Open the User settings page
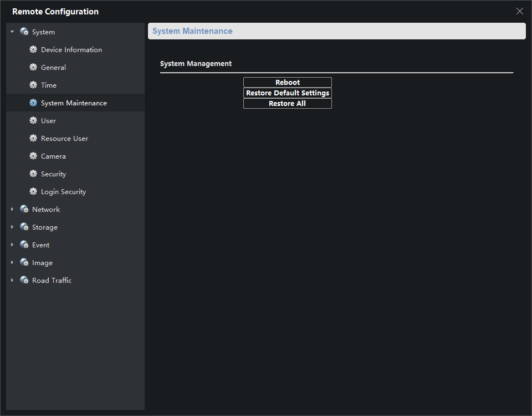The image size is (532, 416). coord(48,121)
